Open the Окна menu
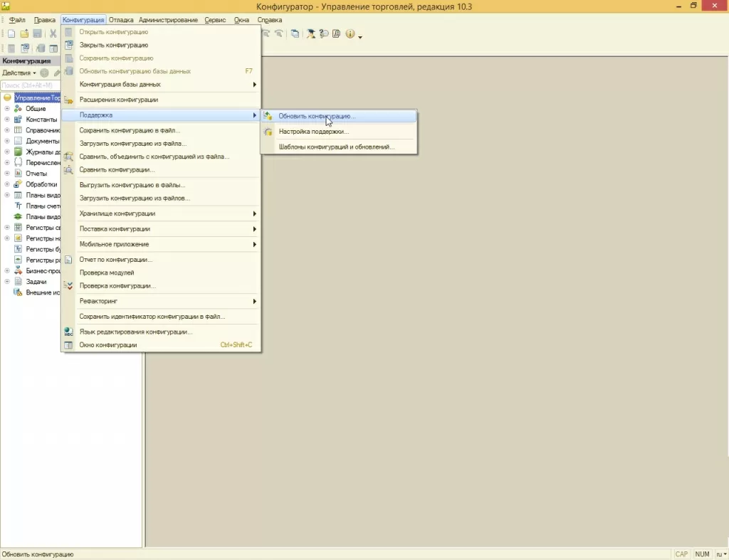Screen dimensions: 729x560 click(241, 20)
